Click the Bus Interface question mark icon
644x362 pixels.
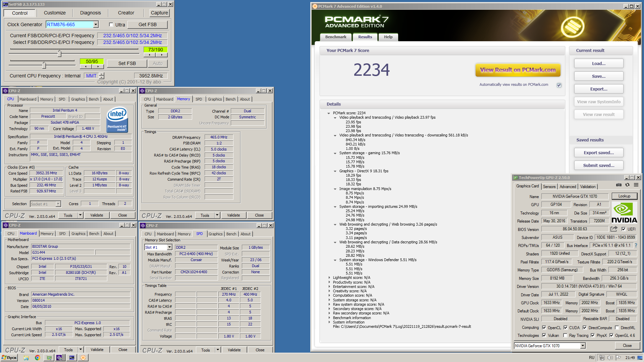636,245
